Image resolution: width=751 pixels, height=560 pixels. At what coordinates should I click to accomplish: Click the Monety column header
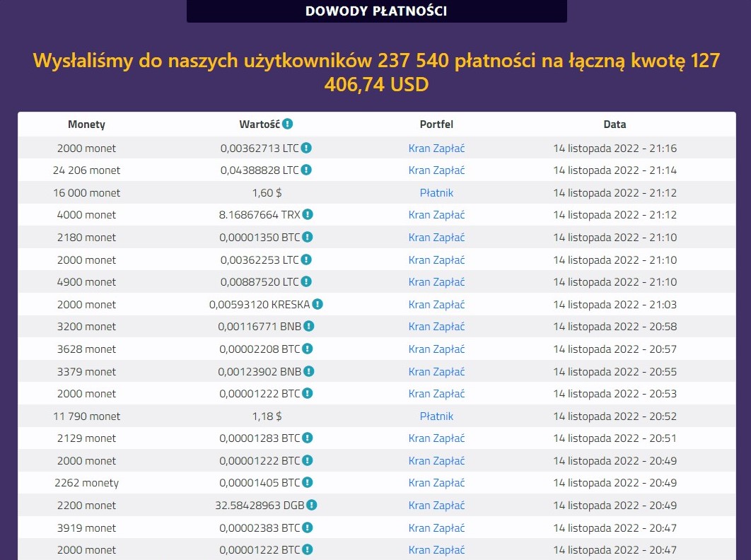pos(87,124)
